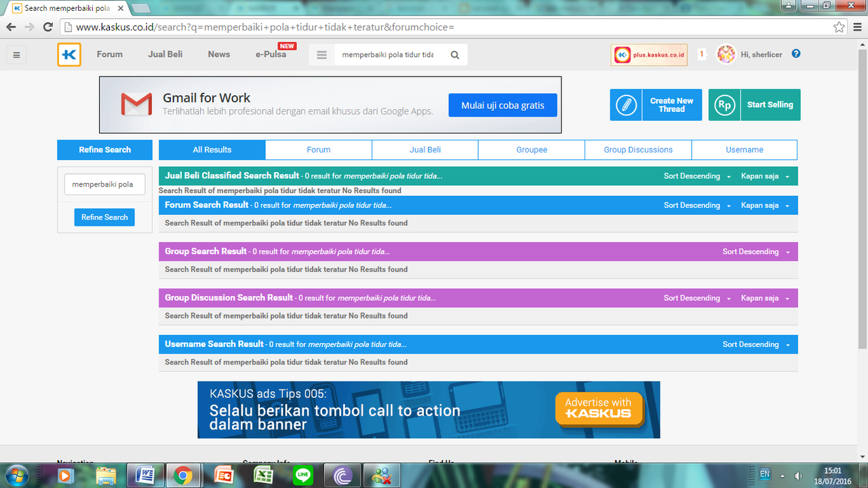
Task: Bookmark page with star icon
Action: coord(840,27)
